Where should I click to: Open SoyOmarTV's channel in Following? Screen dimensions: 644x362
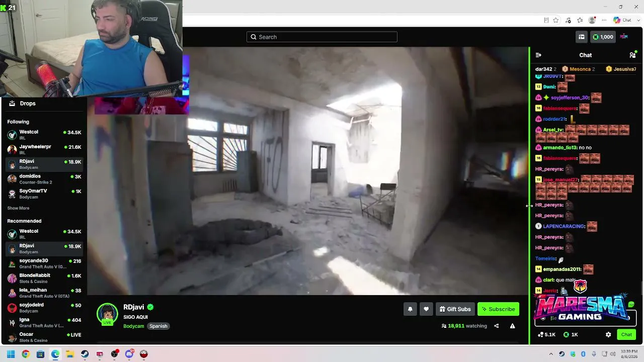(x=44, y=194)
